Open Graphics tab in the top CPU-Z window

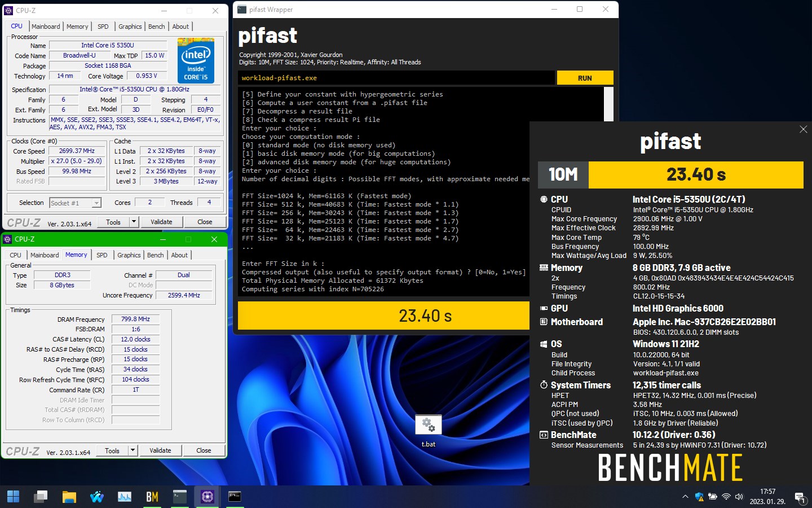pyautogui.click(x=130, y=27)
